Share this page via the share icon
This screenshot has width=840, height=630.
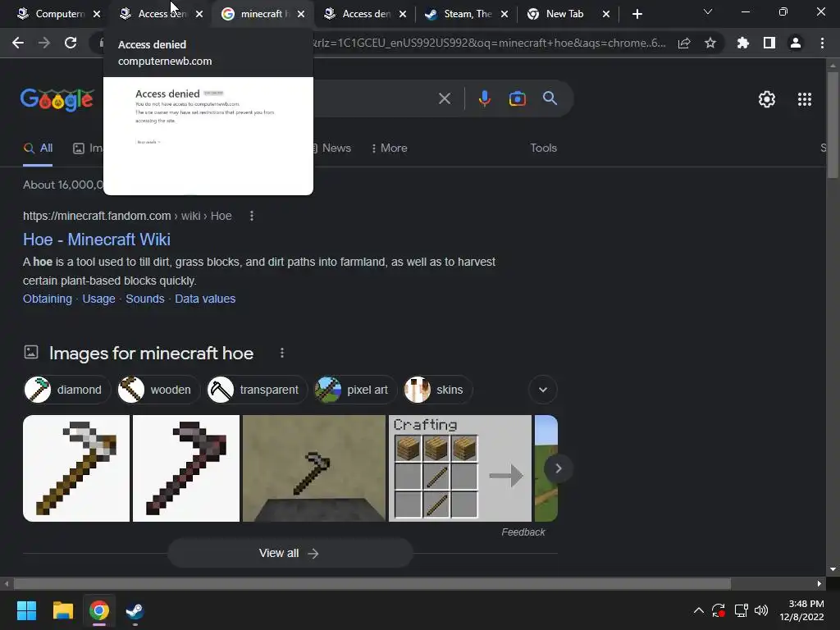[x=684, y=43]
